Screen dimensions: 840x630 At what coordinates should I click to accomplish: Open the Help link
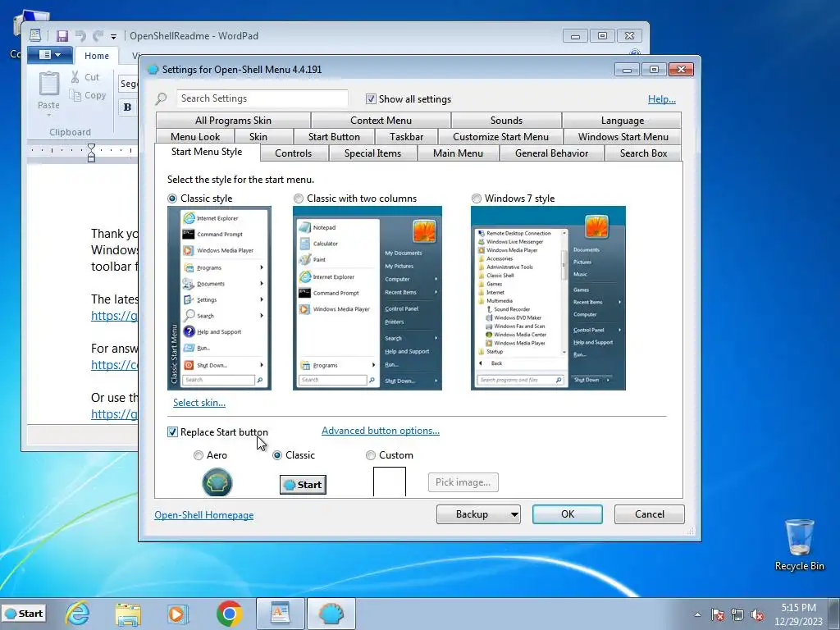[662, 99]
